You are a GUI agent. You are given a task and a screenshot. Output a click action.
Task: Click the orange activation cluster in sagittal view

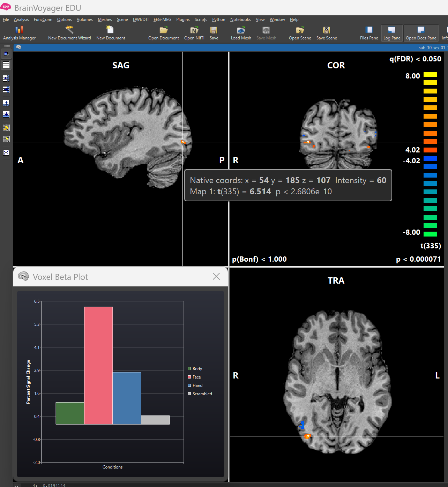[182, 142]
